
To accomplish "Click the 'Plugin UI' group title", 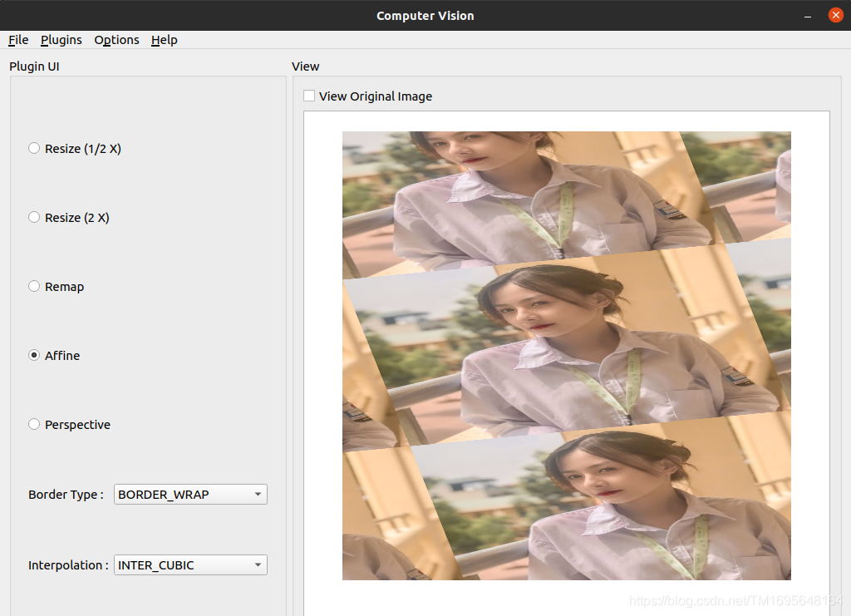I will 34,67.
